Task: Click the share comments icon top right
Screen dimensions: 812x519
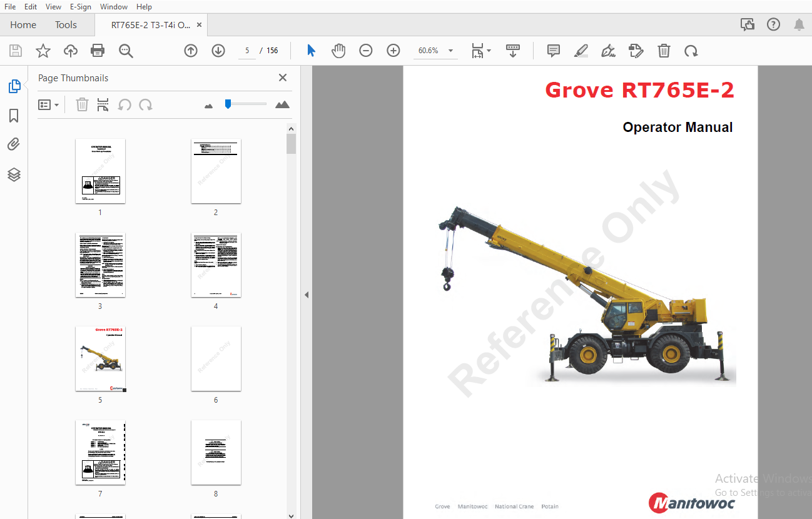Action: click(748, 25)
